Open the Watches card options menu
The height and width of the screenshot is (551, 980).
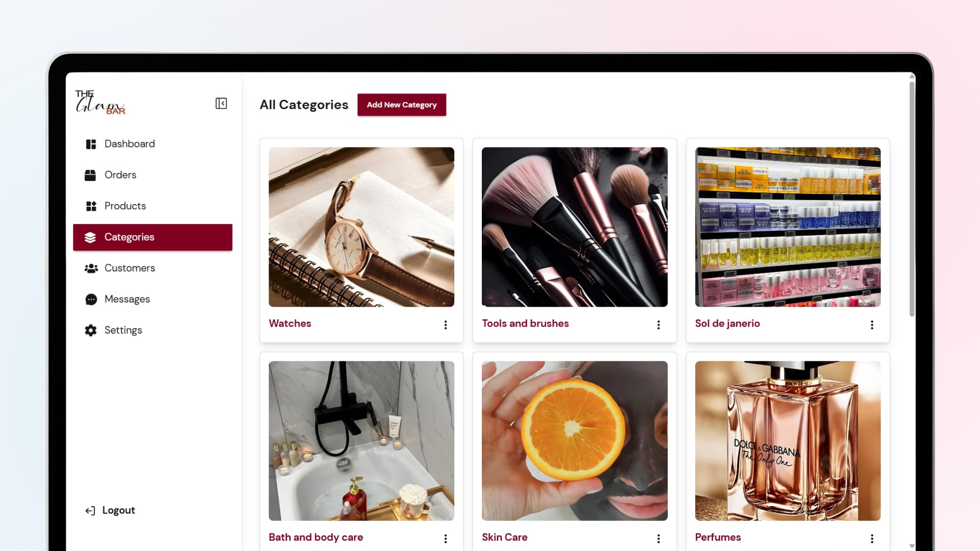[x=446, y=325]
